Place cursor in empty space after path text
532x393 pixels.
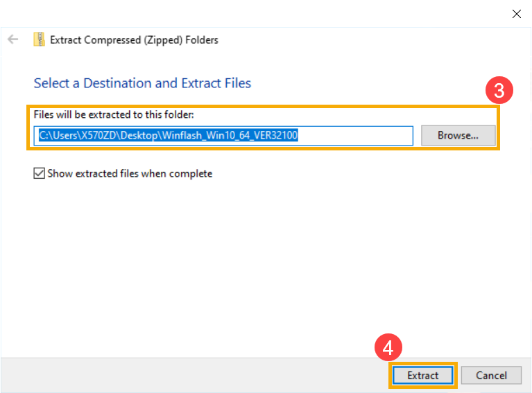(354, 136)
